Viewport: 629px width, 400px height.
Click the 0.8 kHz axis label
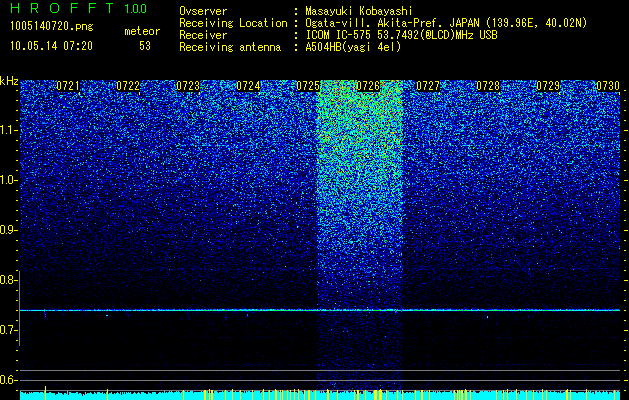pos(8,280)
